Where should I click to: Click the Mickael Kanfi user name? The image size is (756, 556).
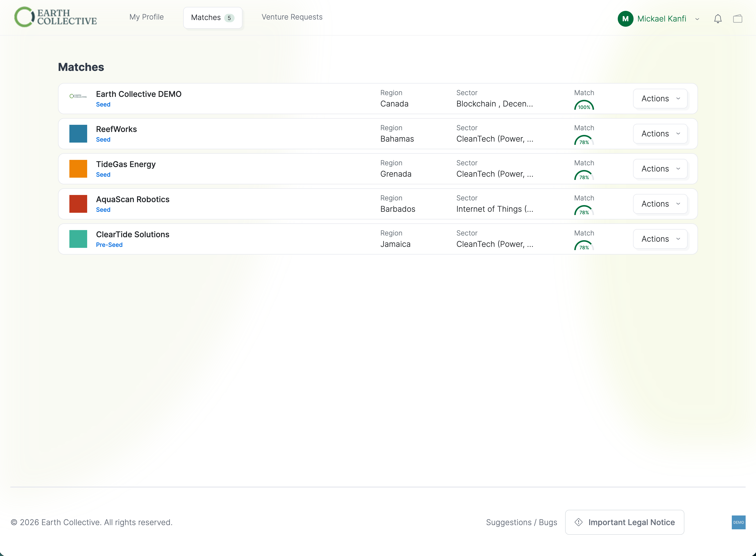(661, 19)
